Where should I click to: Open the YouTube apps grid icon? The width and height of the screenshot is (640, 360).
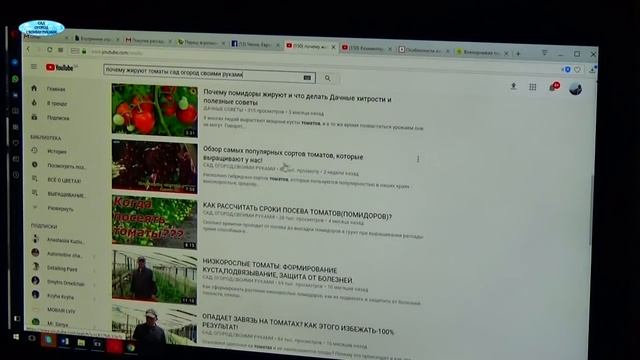point(533,87)
